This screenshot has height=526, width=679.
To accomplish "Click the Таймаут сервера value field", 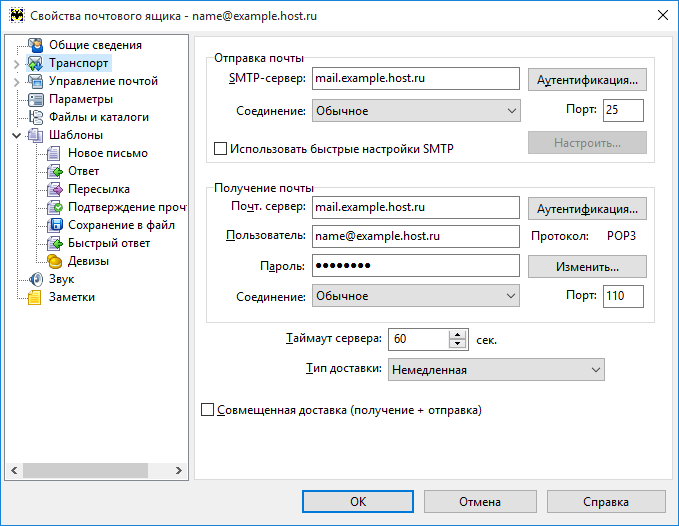I will (419, 339).
